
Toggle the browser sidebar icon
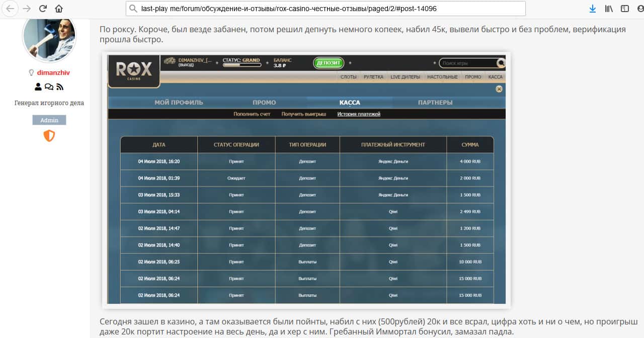tap(624, 9)
